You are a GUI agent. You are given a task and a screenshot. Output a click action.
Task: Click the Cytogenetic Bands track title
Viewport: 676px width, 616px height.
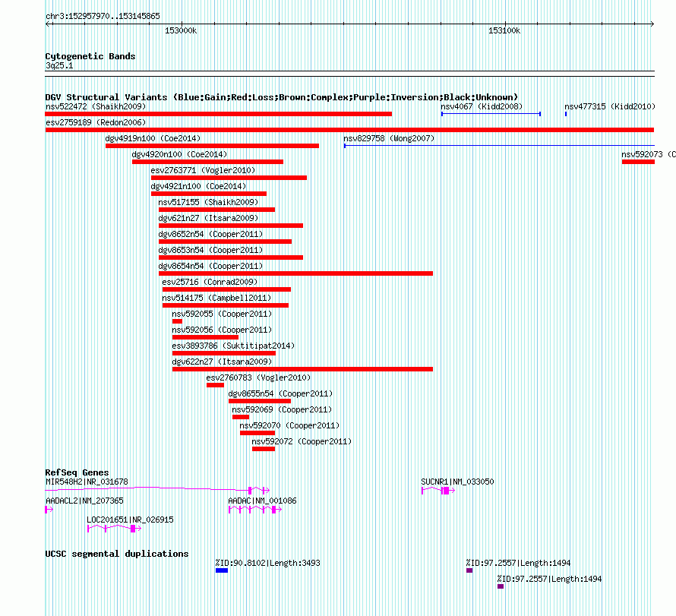coord(90,56)
